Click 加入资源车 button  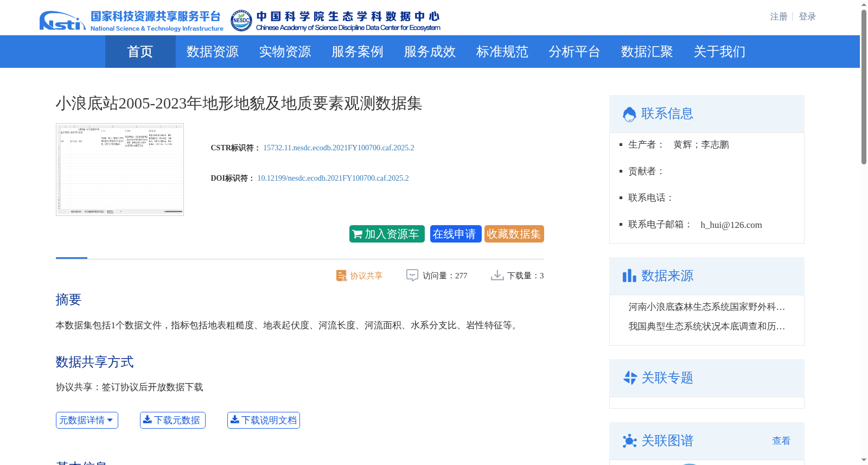(x=387, y=234)
